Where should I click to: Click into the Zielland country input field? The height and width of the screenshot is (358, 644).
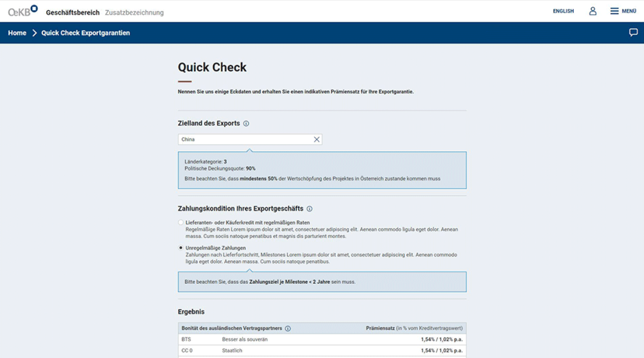(x=245, y=140)
